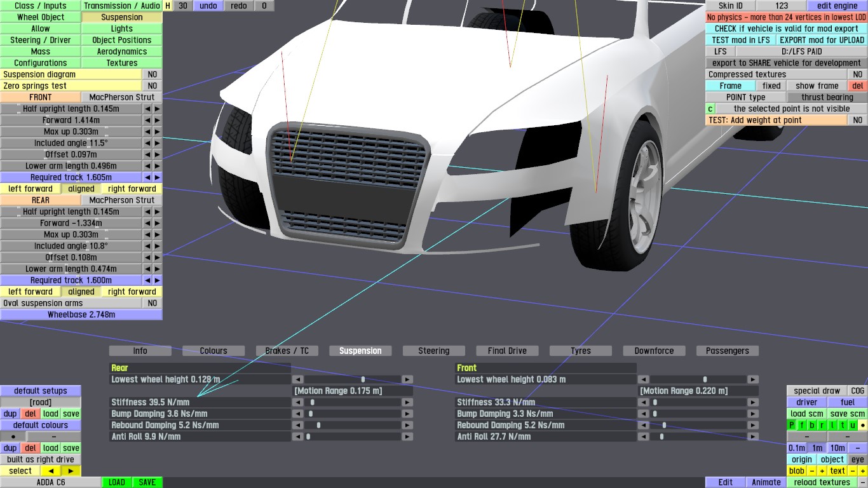Screen dimensions: 868x488
Task: Click left arrow beside Included angle 11.5°
Action: pos(147,143)
